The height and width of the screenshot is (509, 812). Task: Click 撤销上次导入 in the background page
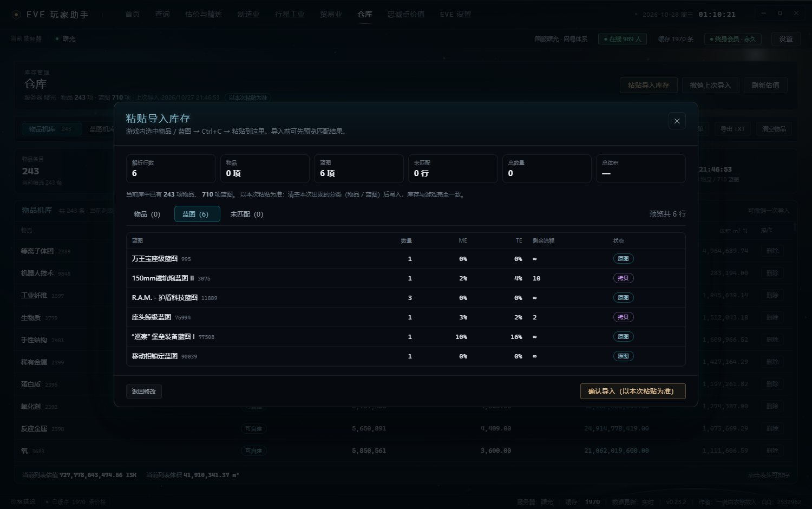(710, 85)
